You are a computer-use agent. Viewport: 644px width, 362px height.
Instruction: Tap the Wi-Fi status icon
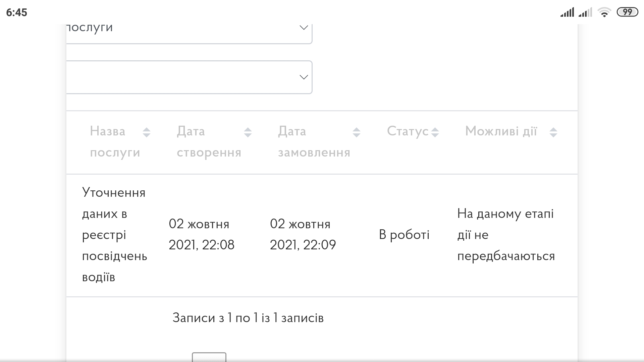pos(604,13)
